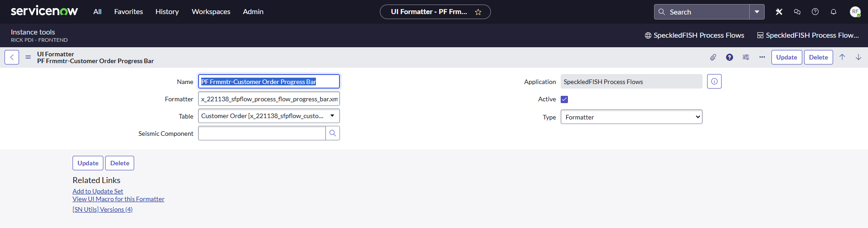Viewport: 868px width, 228px height.
Task: Open the more options ellipsis icon
Action: [x=762, y=57]
